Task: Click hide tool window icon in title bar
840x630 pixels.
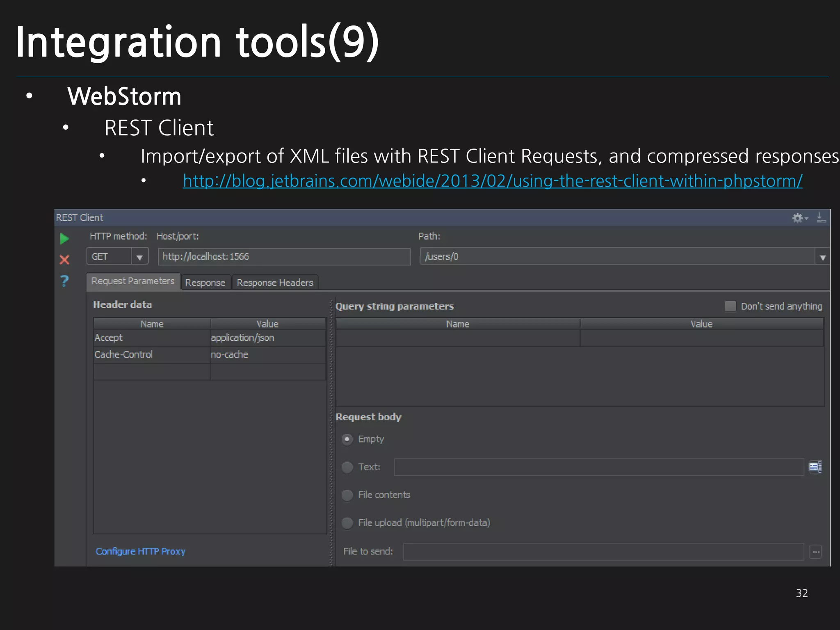Action: 821,217
